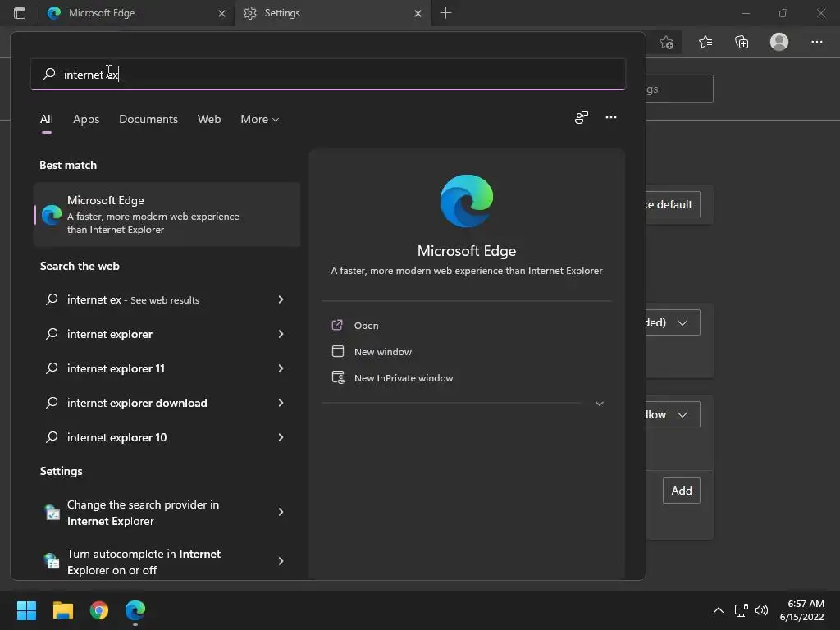Switch to Microsoft Edge in taskbar
Viewport: 840px width, 630px height.
tap(135, 610)
